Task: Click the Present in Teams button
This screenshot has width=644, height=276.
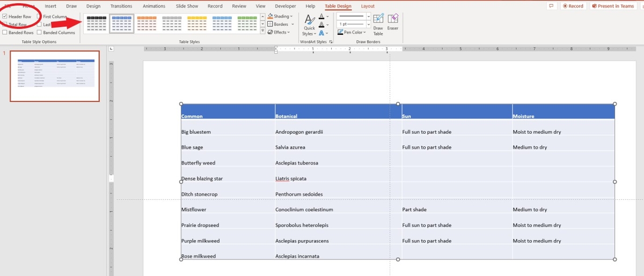Action: pos(612,6)
